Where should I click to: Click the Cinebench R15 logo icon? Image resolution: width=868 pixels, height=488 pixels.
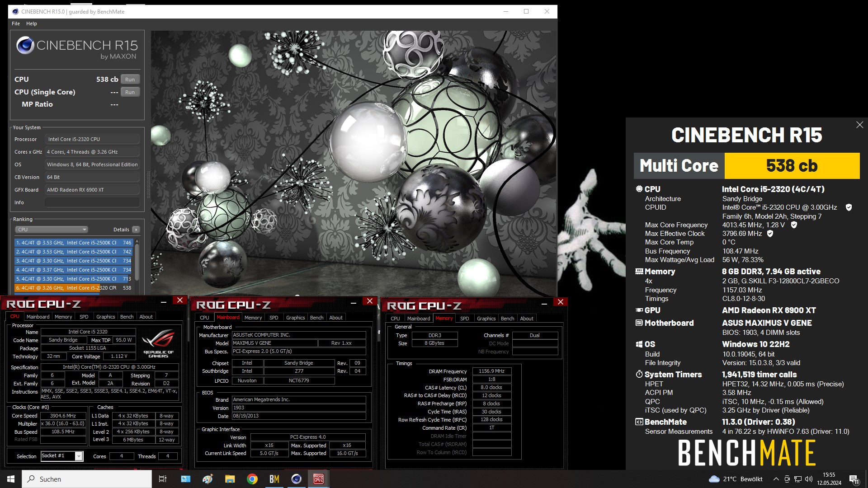coord(25,45)
